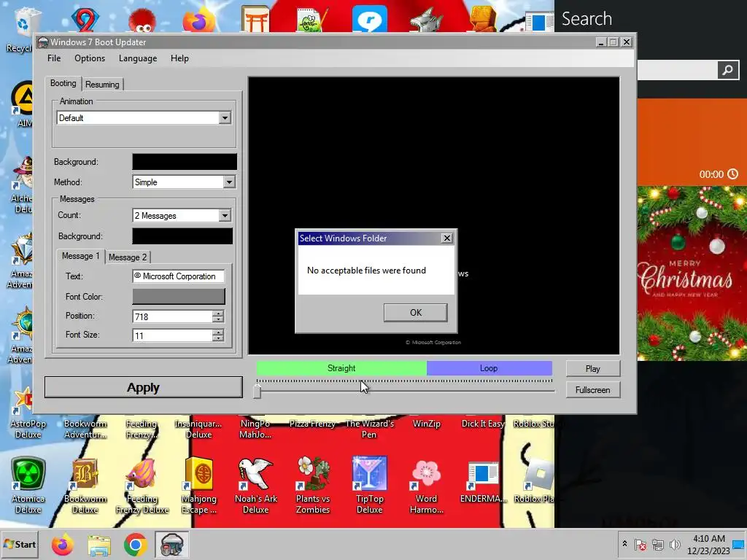Click the animation frame slider thumb
This screenshot has height=560, width=747.
coord(258,391)
